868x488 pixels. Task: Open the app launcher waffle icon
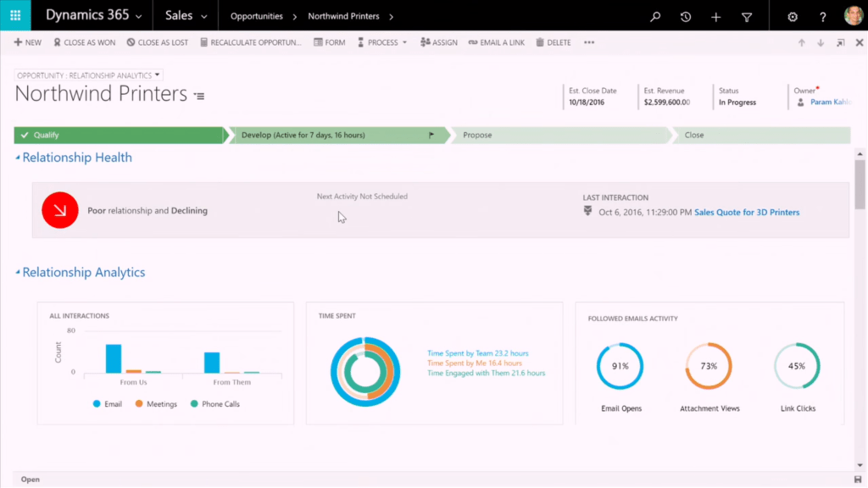pos(14,15)
